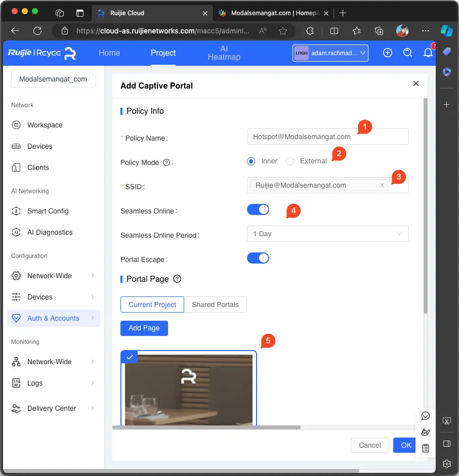This screenshot has width=459, height=476.
Task: Open the Seamless Online Period dropdown
Action: (328, 234)
